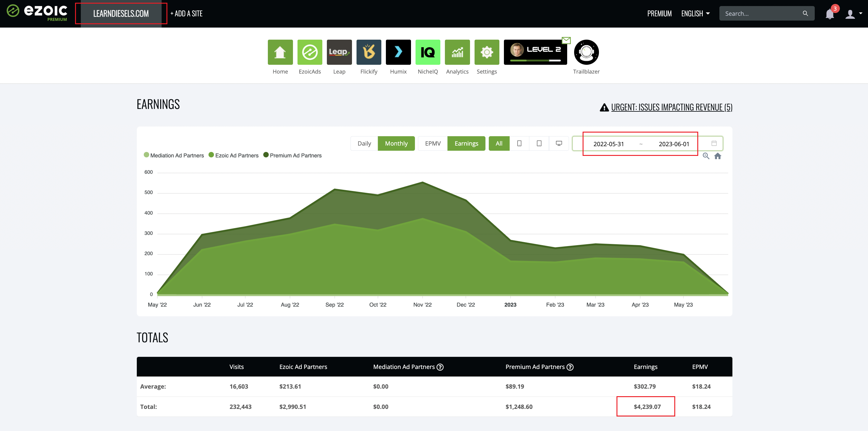Open the Flickify icon

coord(369,52)
